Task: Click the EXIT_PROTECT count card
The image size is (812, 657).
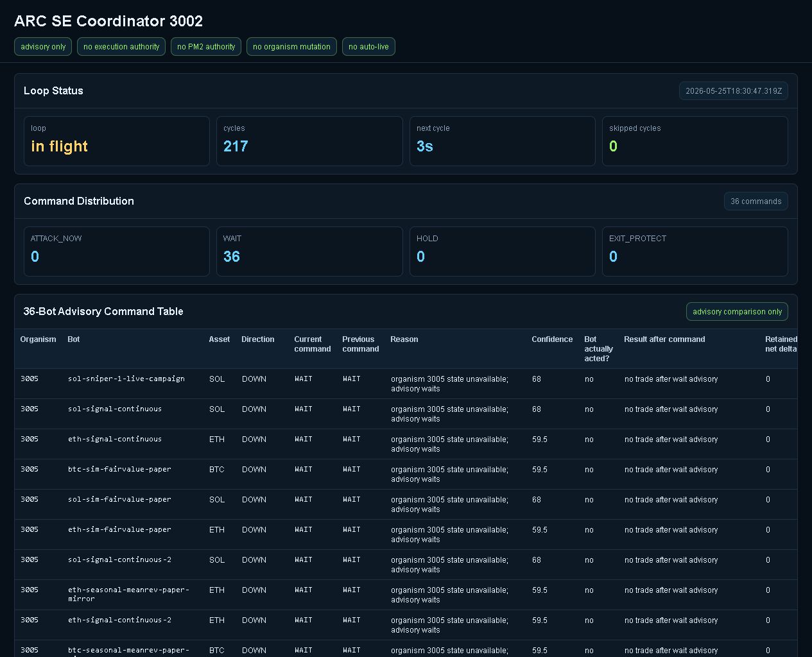Action: coord(695,251)
